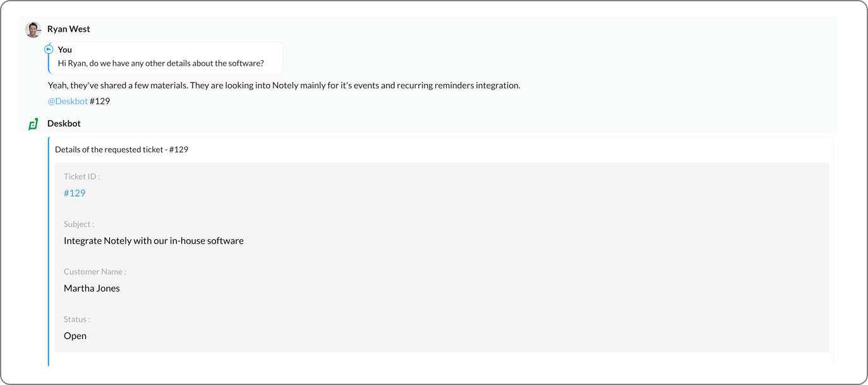The image size is (868, 385).
Task: Click the "Subject :" field label
Action: pyautogui.click(x=79, y=224)
